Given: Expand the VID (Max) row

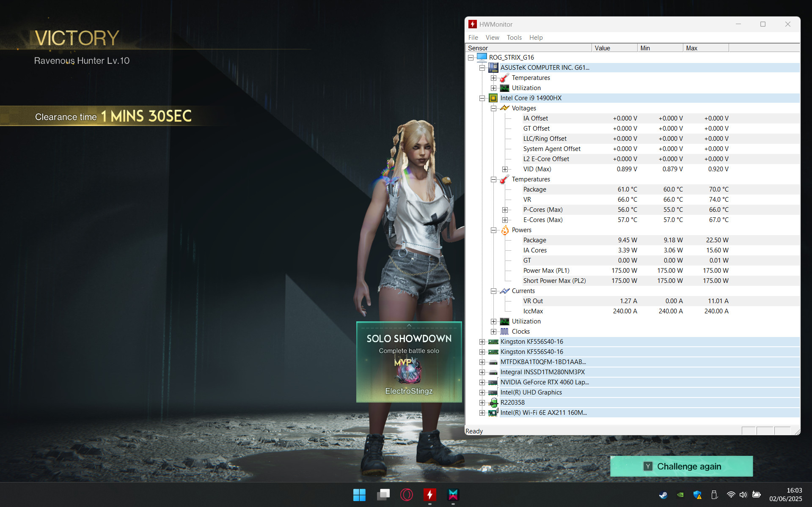Looking at the screenshot, I should point(505,169).
